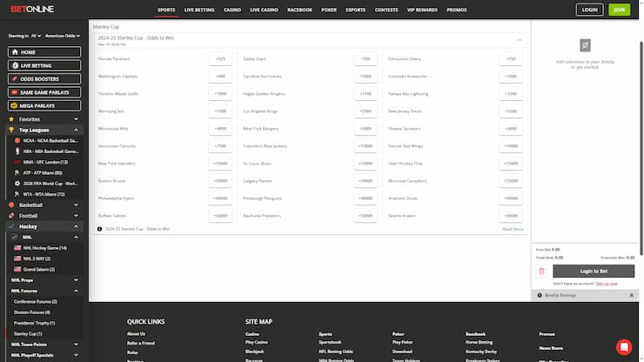Select Florida Panthers +525 odds

[219, 59]
